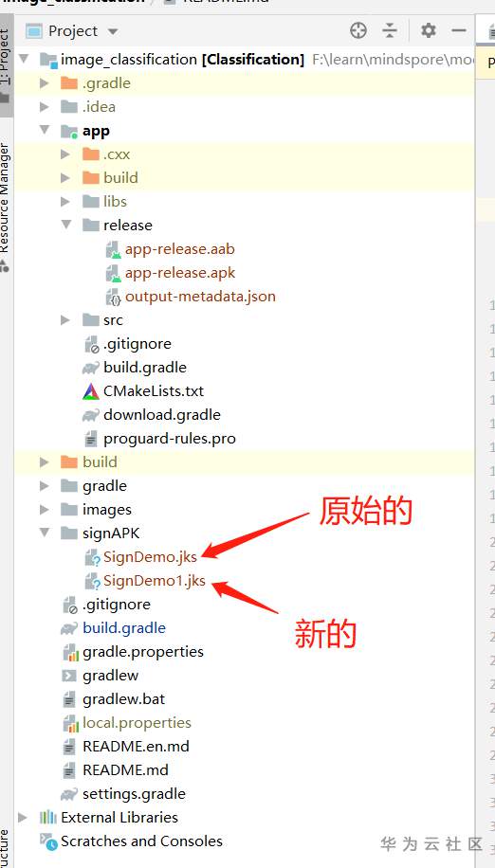The image size is (495, 868).
Task: Click the image_classification [Classification] root label
Action: coord(183,60)
